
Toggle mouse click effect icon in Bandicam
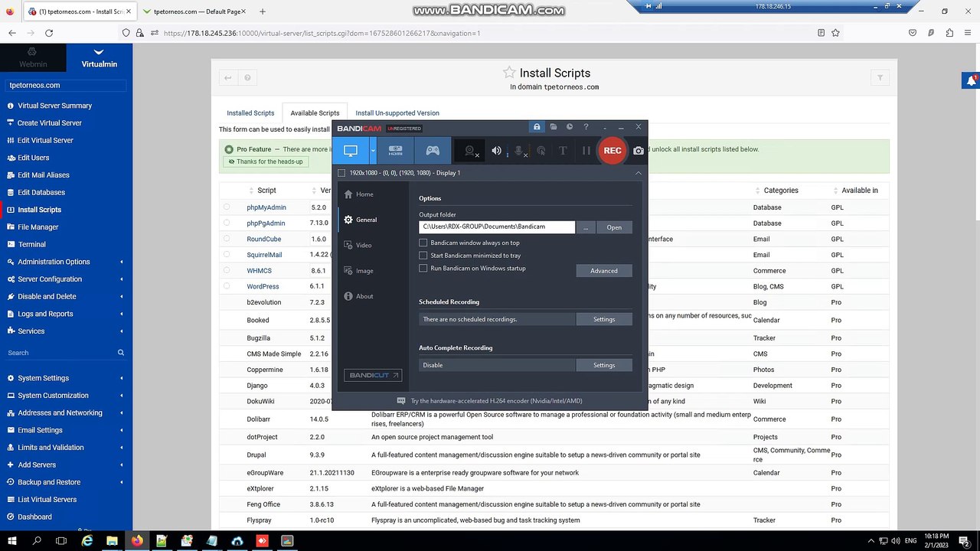(x=541, y=151)
